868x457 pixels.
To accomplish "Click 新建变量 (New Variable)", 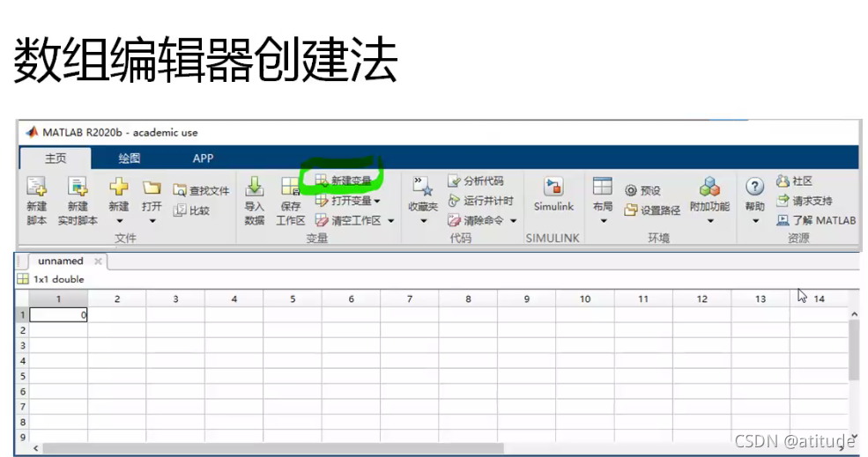I will click(343, 181).
